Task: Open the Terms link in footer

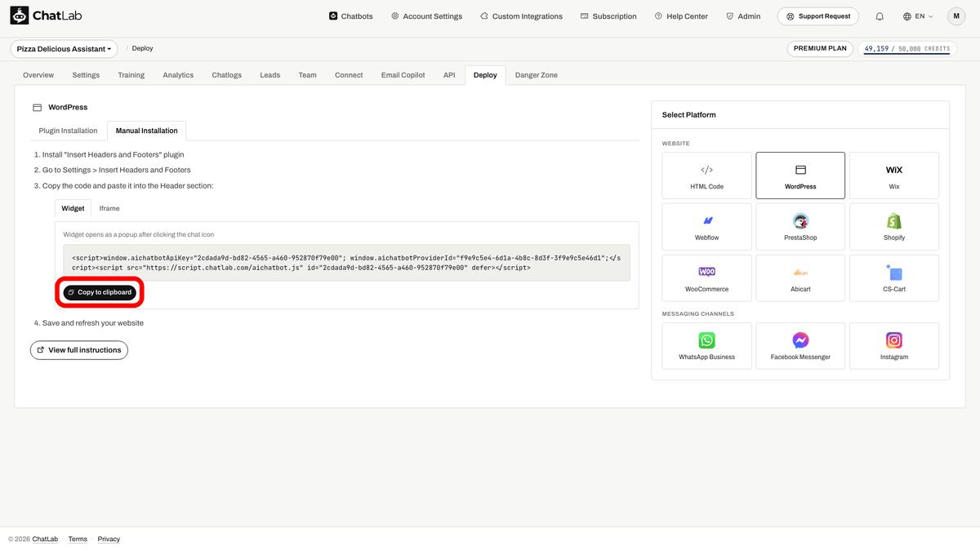Action: 78,539
